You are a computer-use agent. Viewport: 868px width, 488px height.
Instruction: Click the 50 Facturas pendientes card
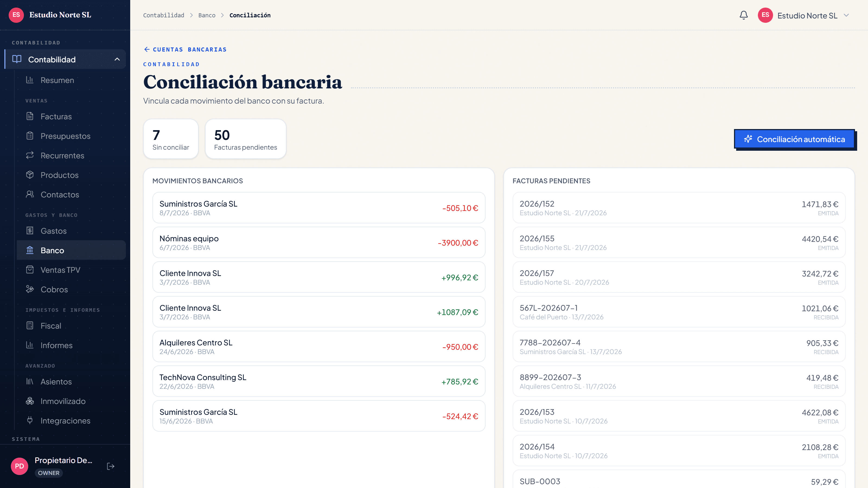pos(246,139)
